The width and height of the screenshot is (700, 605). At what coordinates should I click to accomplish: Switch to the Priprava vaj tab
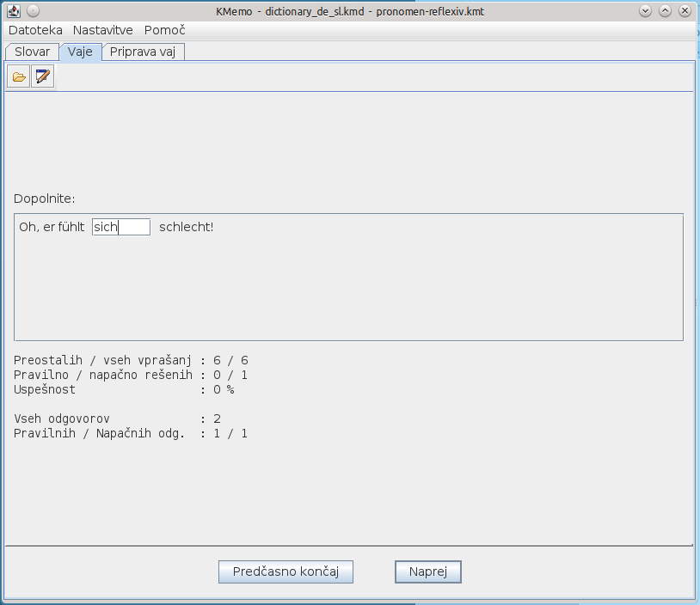(x=143, y=52)
